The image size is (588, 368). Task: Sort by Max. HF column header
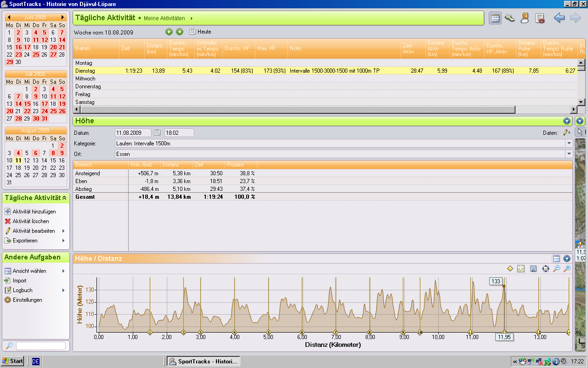[x=271, y=48]
